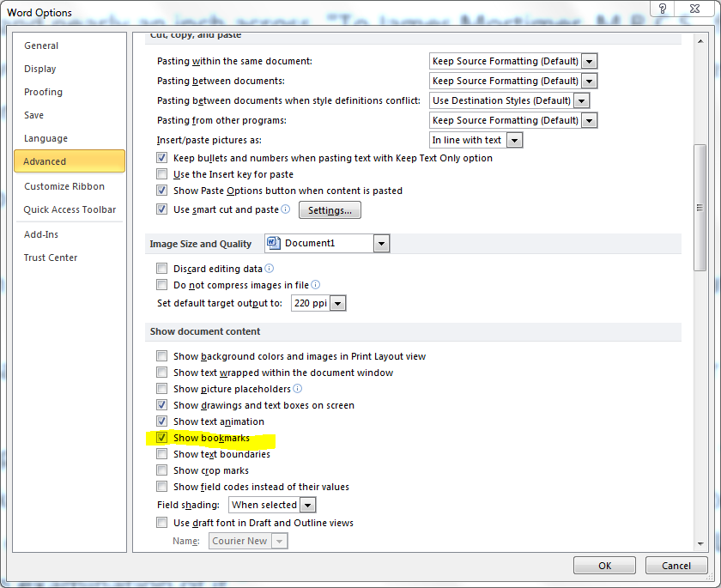Open the Trust Center category
721x588 pixels.
click(51, 258)
